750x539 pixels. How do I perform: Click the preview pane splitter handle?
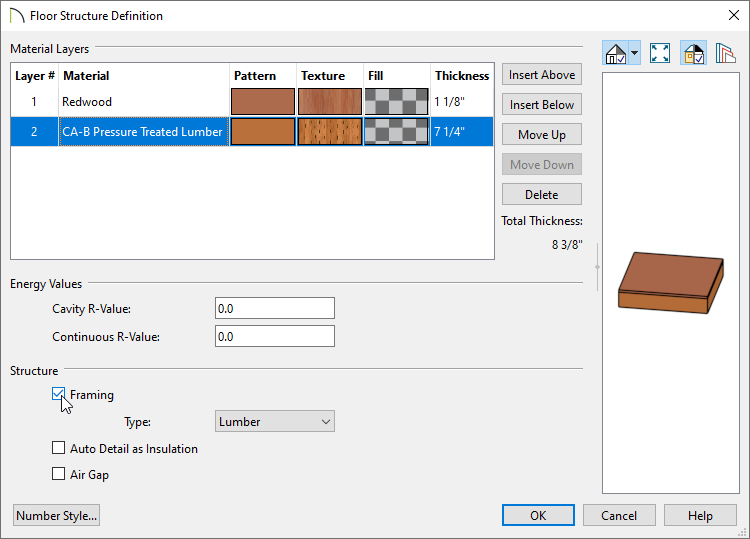[x=597, y=267]
